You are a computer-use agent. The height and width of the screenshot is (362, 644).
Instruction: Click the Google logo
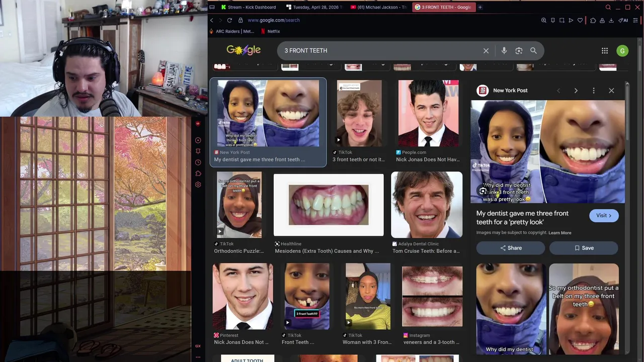(244, 50)
